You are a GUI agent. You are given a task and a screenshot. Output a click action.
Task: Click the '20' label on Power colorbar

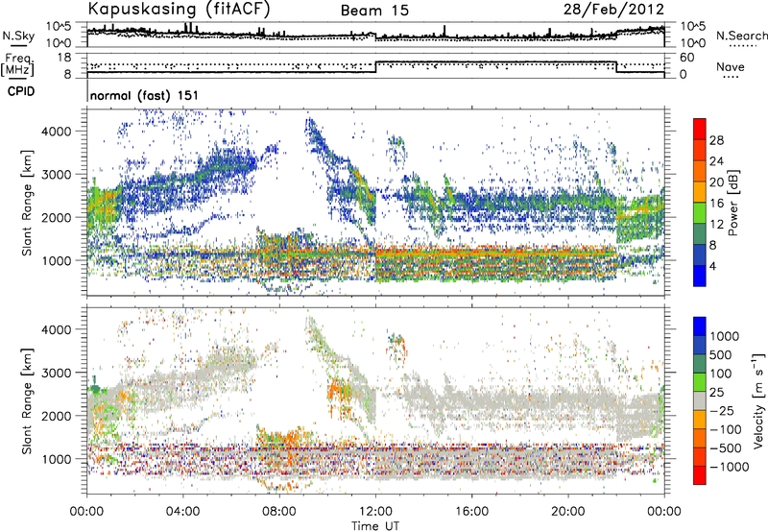click(716, 182)
